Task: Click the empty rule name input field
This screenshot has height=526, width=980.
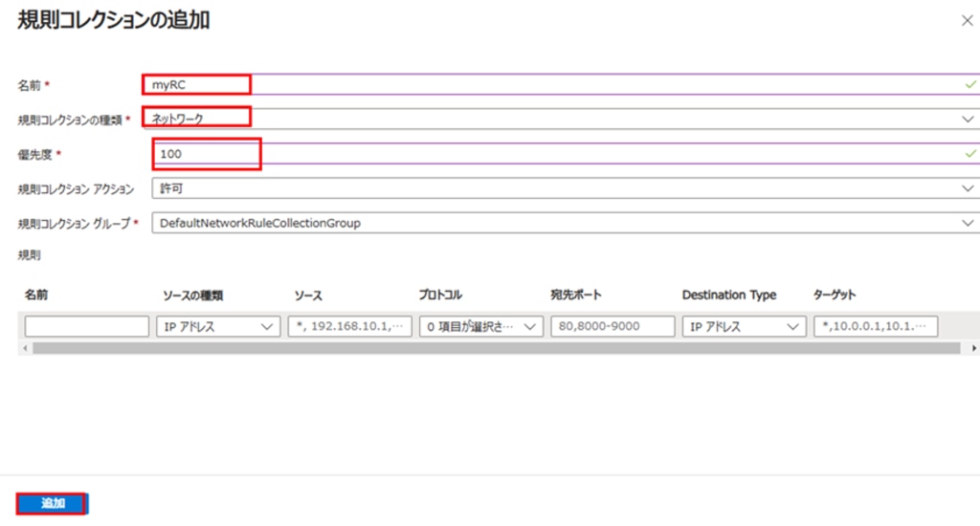Action: pos(87,326)
